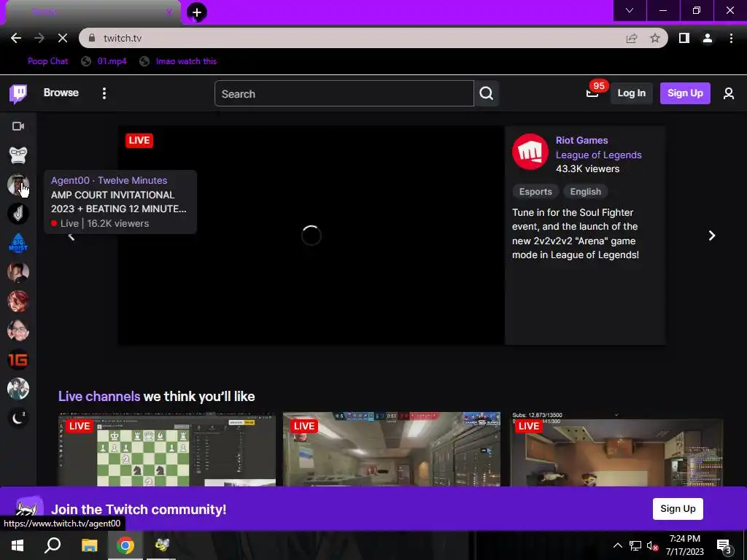747x560 pixels.
Task: Open the Chrome profile icon
Action: (708, 38)
